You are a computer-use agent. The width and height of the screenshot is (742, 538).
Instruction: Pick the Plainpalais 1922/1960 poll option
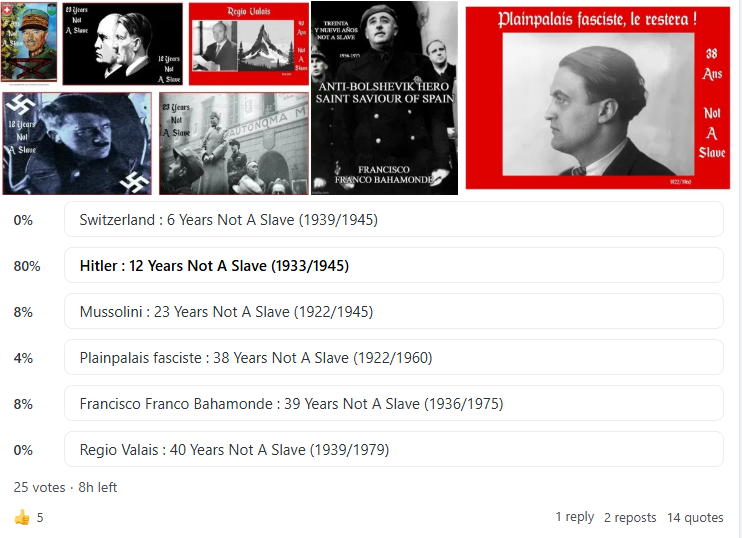[394, 357]
